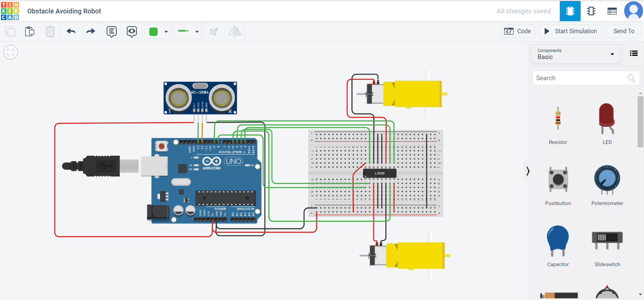This screenshot has width=644, height=300.
Task: Click the Paste toolbar icon
Action: click(30, 31)
